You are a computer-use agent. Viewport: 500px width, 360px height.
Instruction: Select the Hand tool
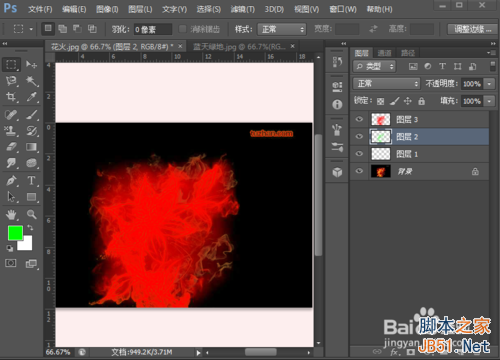click(11, 214)
